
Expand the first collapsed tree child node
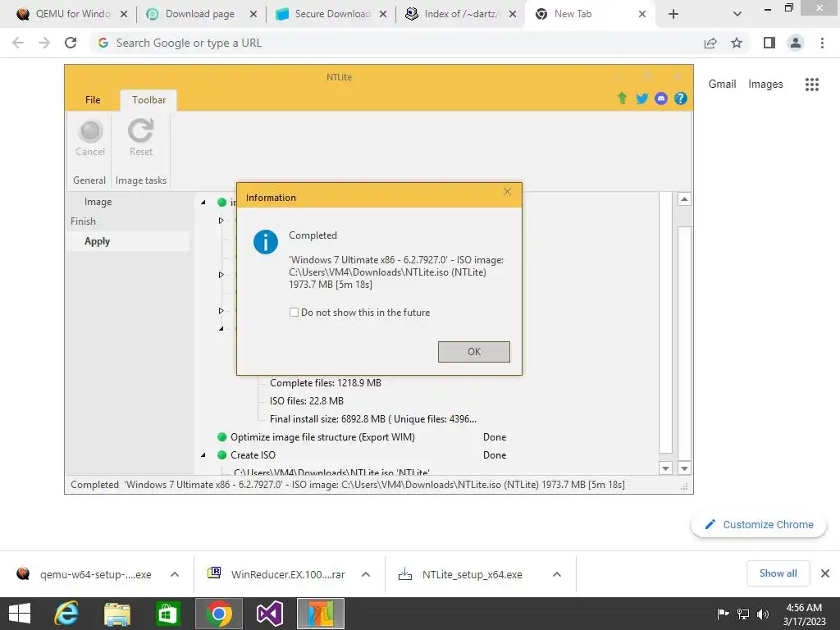tap(221, 220)
